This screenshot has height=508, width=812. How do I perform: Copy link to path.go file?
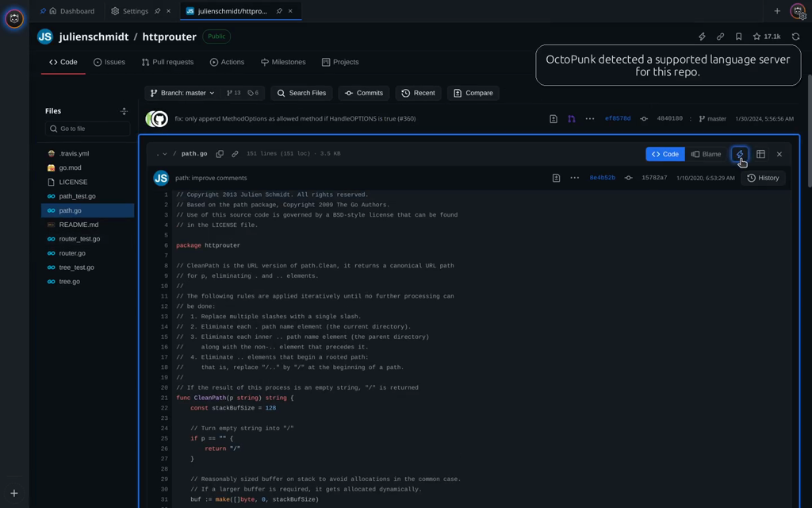tap(235, 153)
